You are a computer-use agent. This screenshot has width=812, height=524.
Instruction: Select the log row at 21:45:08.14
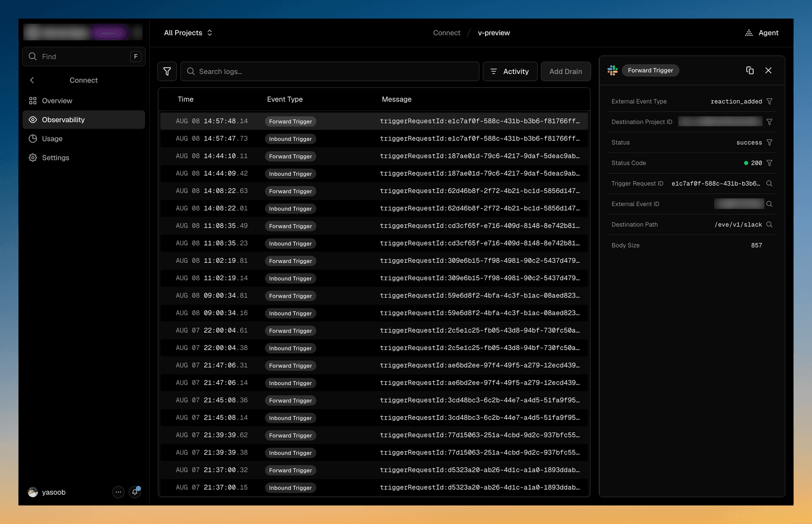click(x=374, y=418)
